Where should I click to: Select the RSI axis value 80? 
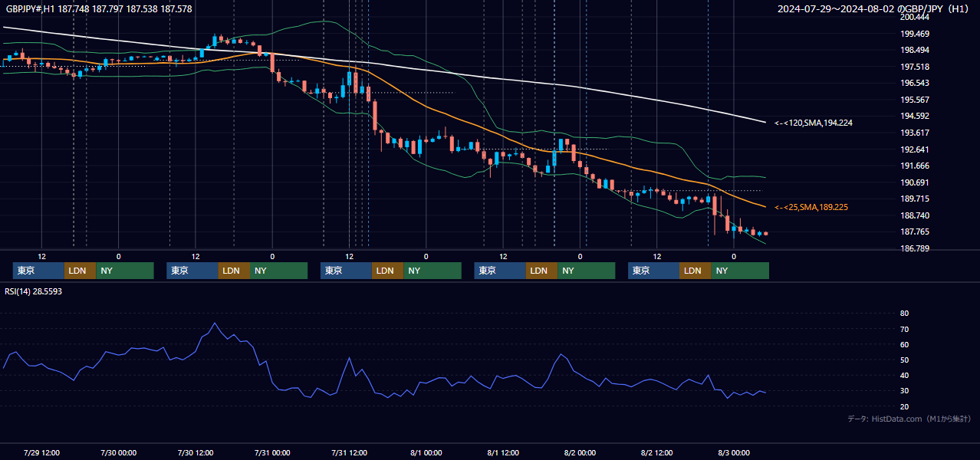[904, 314]
